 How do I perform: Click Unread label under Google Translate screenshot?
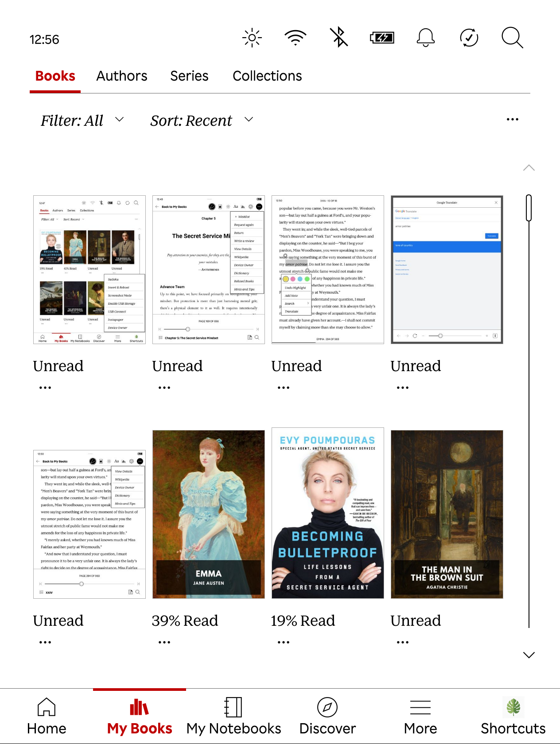[x=416, y=366]
